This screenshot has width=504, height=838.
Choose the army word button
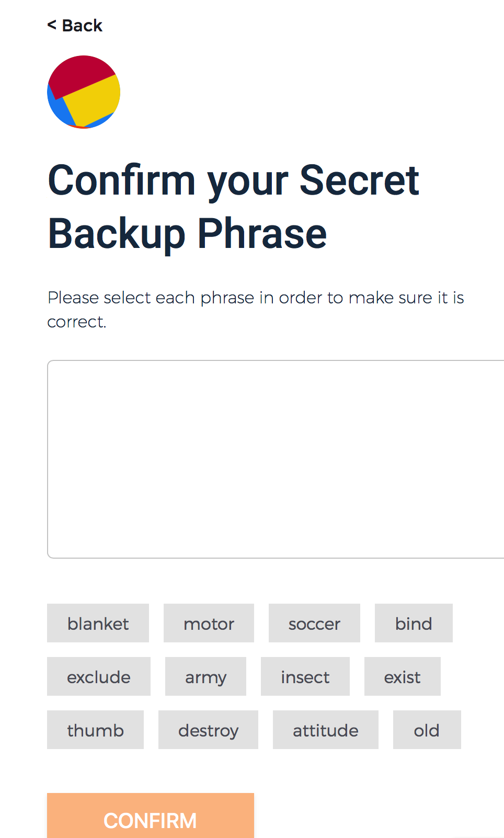tap(205, 676)
